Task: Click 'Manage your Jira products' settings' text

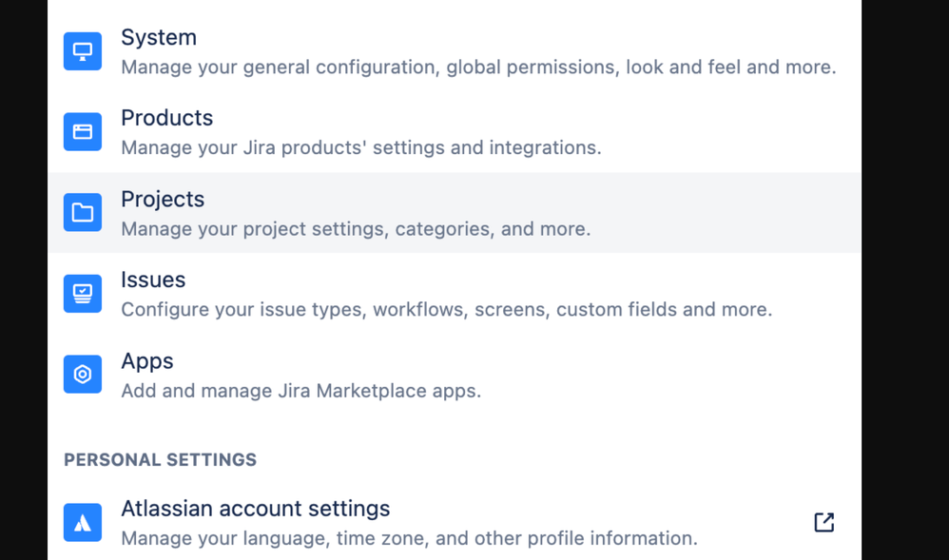Action: click(x=360, y=148)
